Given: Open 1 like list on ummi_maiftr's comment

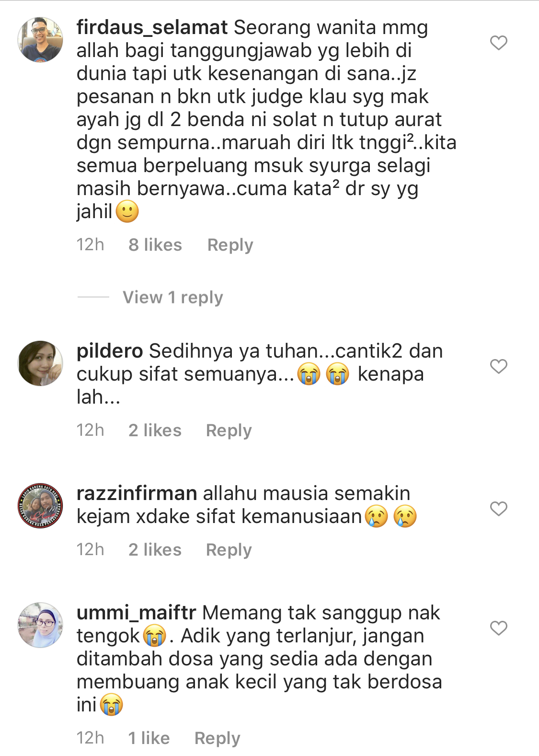Looking at the screenshot, I should point(149,738).
